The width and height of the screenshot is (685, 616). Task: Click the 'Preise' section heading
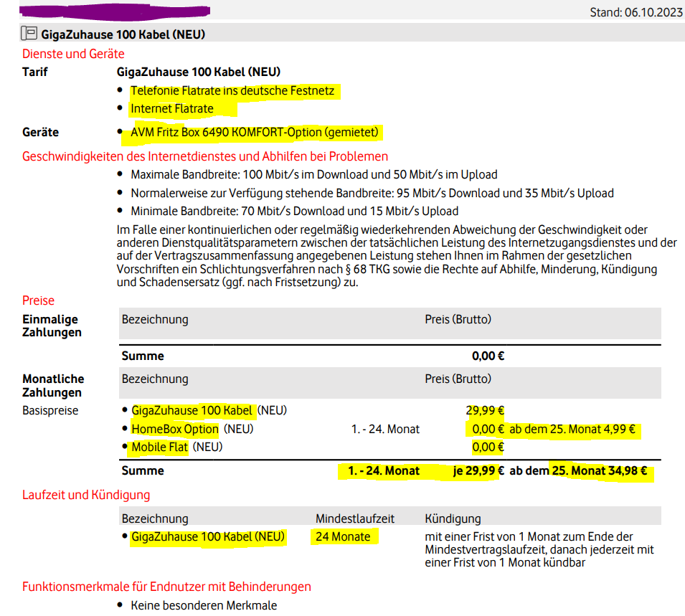click(x=39, y=300)
